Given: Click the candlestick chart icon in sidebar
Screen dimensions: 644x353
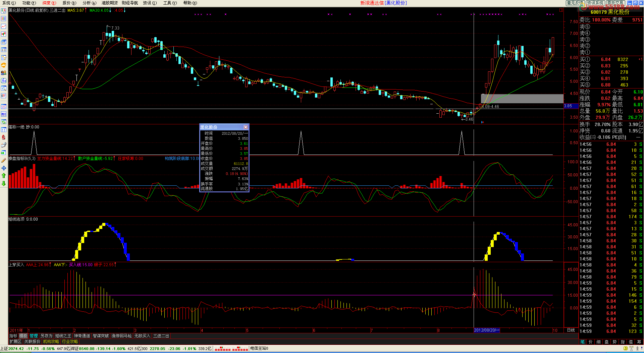Looking at the screenshot, I should point(3,34).
